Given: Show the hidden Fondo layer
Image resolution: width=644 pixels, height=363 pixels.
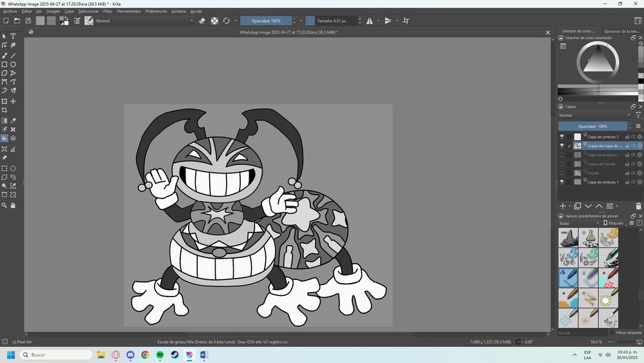Looking at the screenshot, I should [x=562, y=173].
